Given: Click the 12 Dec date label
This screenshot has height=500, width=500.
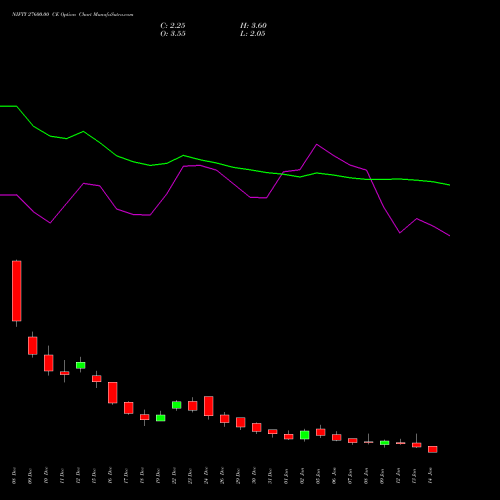Looking at the screenshot, I should coord(78,476).
